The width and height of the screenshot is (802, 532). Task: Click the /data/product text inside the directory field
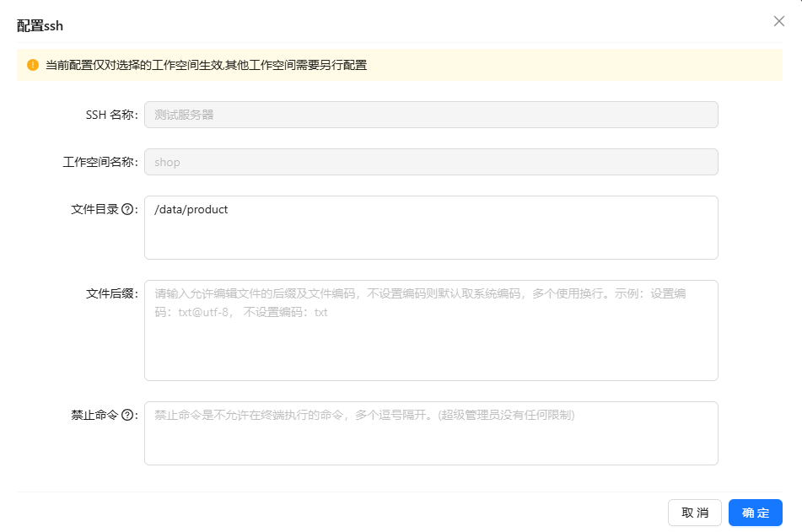190,209
